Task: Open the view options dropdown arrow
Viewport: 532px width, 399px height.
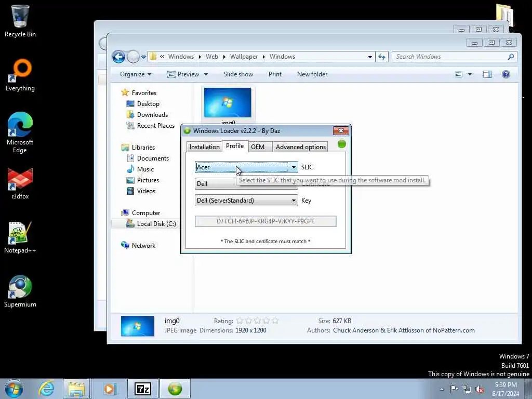Action: tap(470, 74)
